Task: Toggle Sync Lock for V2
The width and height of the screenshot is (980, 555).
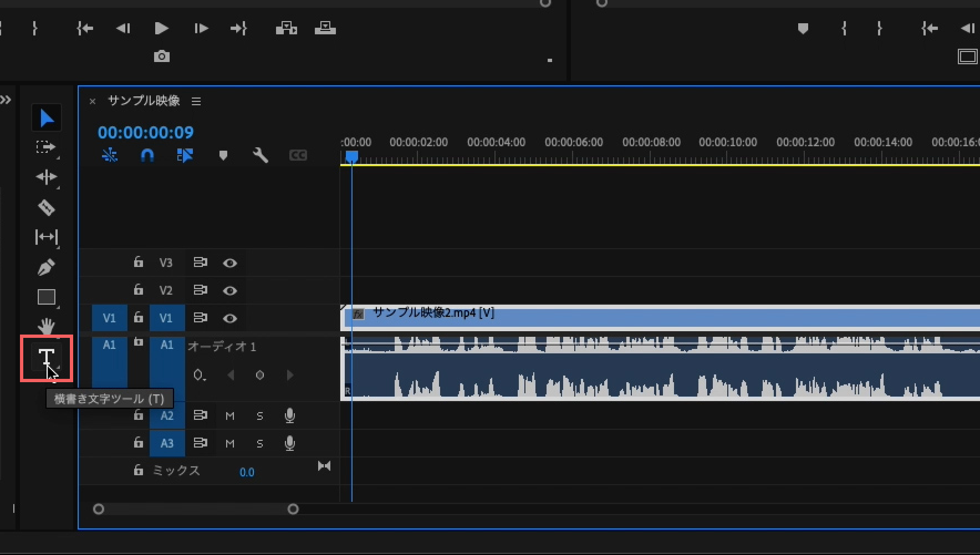Action: 200,290
